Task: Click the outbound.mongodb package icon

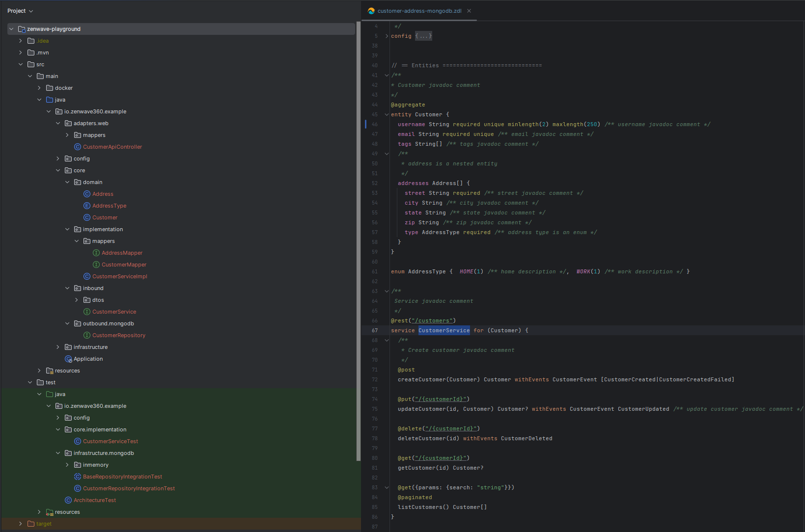Action: click(78, 323)
